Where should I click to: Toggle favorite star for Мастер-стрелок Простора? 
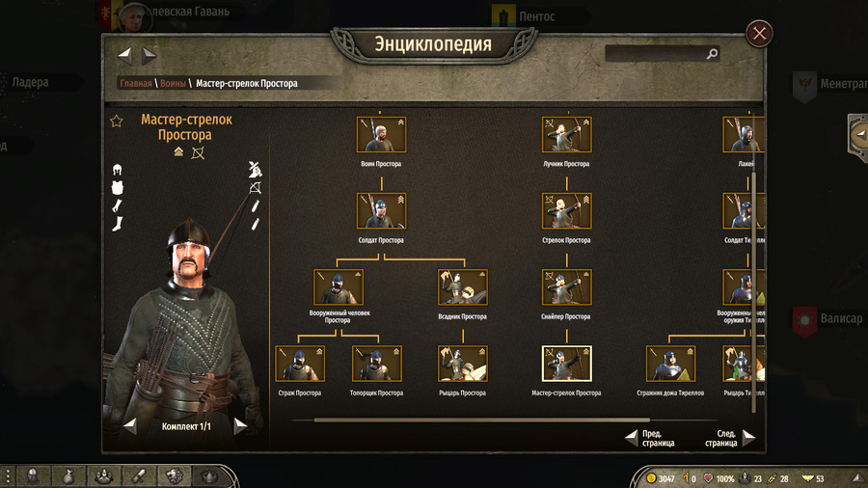click(x=117, y=121)
